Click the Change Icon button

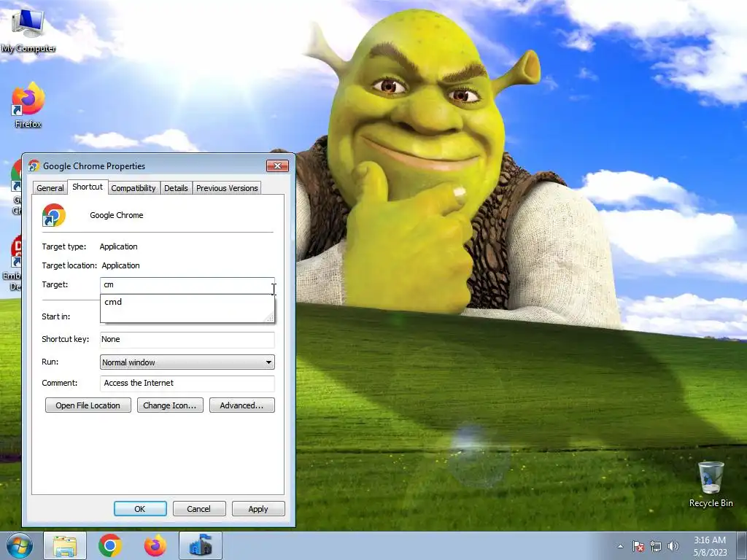click(x=170, y=405)
